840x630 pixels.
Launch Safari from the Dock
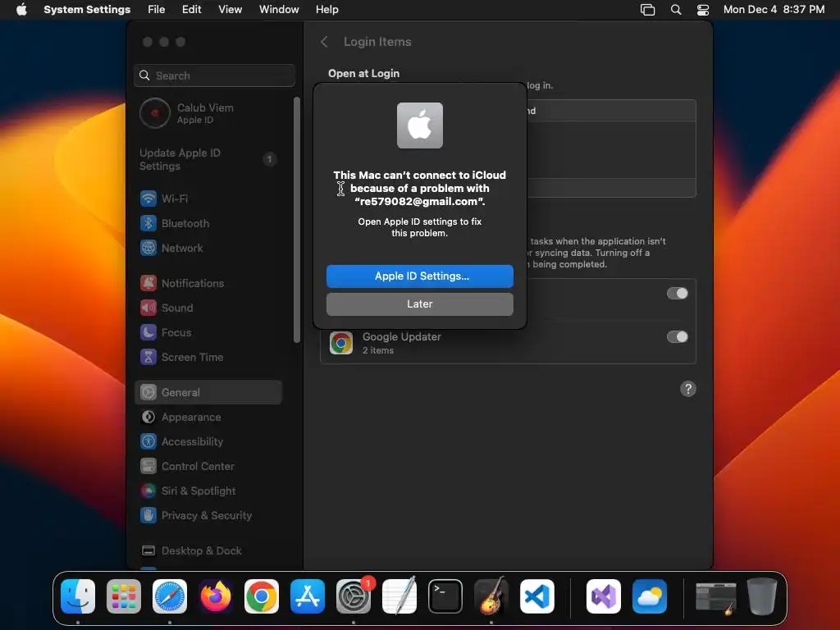pyautogui.click(x=170, y=596)
